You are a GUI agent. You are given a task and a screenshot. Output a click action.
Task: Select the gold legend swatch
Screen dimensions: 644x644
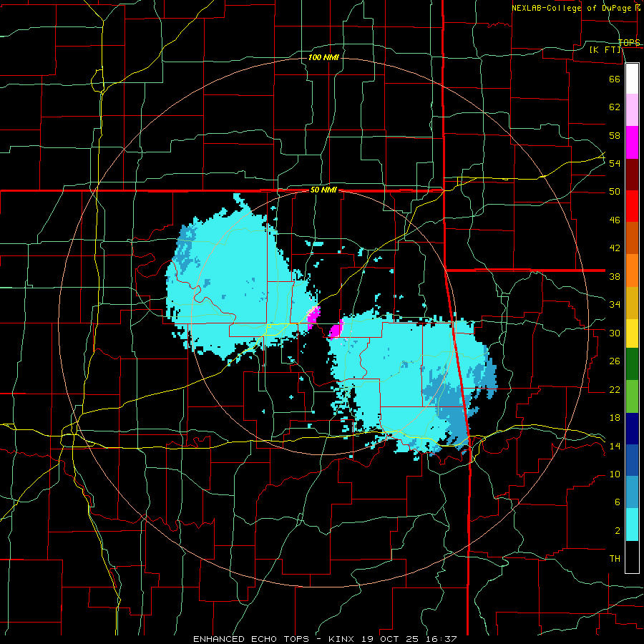[632, 303]
